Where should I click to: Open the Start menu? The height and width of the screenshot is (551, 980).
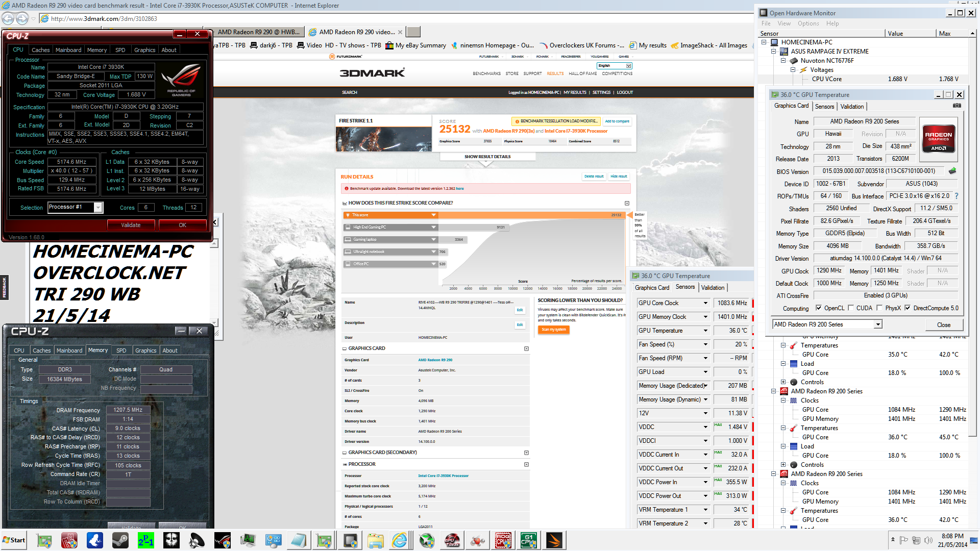[x=14, y=540]
